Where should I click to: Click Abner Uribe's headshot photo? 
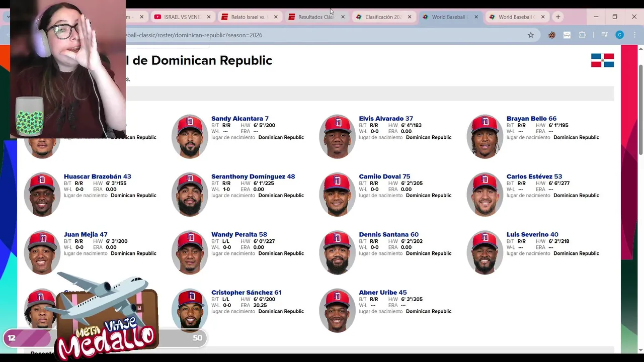click(x=338, y=310)
